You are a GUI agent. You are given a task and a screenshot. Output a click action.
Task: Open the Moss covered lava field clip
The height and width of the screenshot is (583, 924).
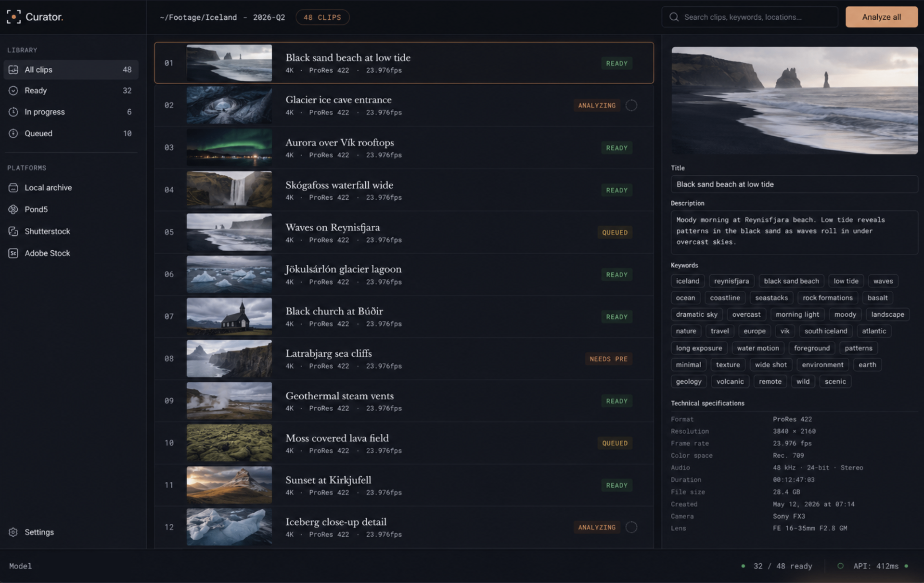[404, 443]
